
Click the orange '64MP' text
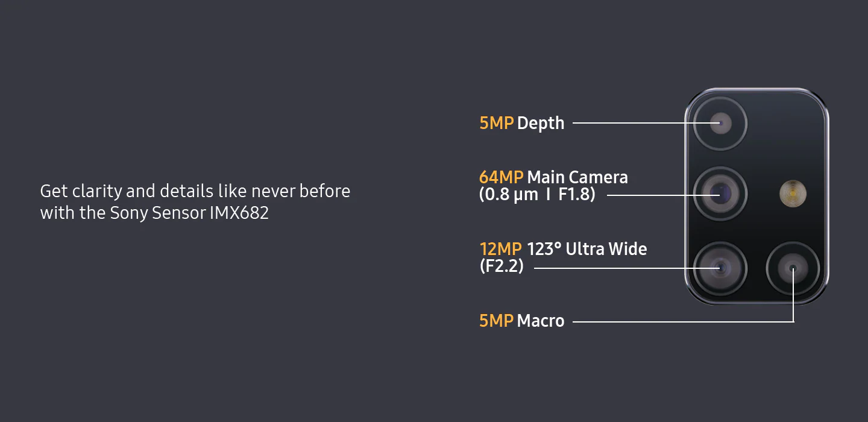point(501,177)
